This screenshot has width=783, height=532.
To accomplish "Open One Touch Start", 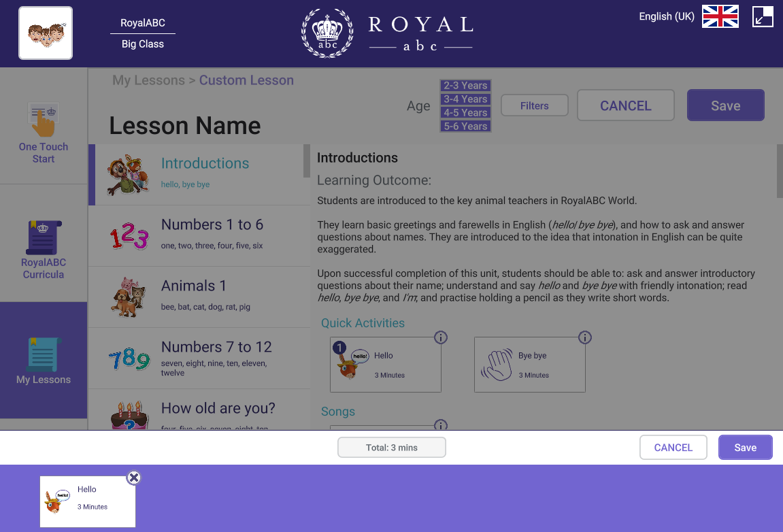I will (x=44, y=133).
